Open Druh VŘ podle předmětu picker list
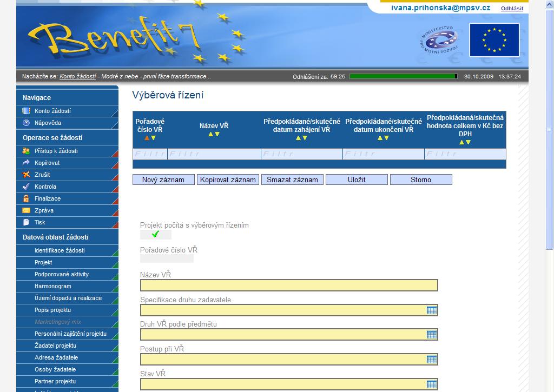Image resolution: width=554 pixels, height=392 pixels. 432,335
